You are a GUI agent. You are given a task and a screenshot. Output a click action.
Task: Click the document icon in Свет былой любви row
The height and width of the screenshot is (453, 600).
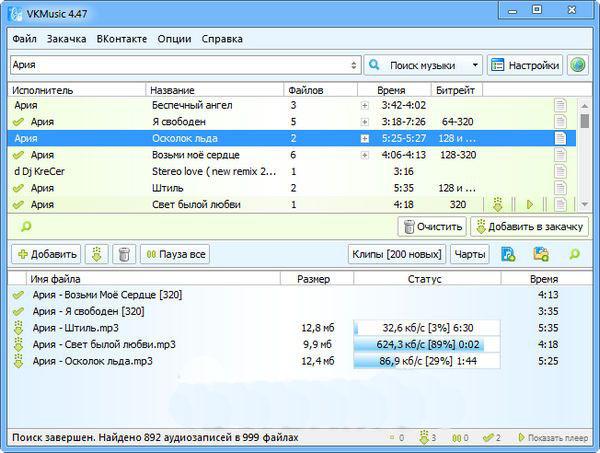[x=560, y=205]
